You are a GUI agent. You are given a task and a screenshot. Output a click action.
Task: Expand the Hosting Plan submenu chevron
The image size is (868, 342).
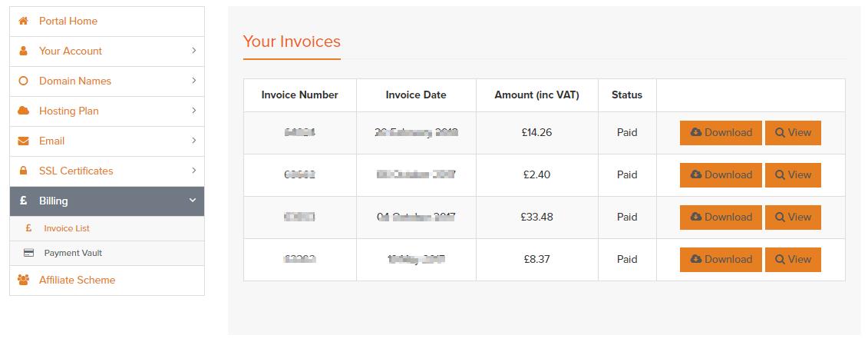(193, 111)
